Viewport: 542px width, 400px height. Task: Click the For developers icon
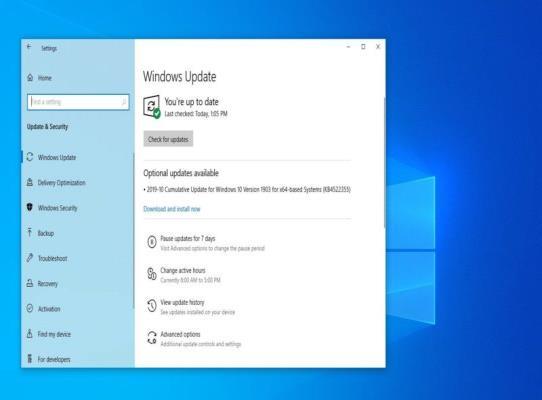coord(30,359)
